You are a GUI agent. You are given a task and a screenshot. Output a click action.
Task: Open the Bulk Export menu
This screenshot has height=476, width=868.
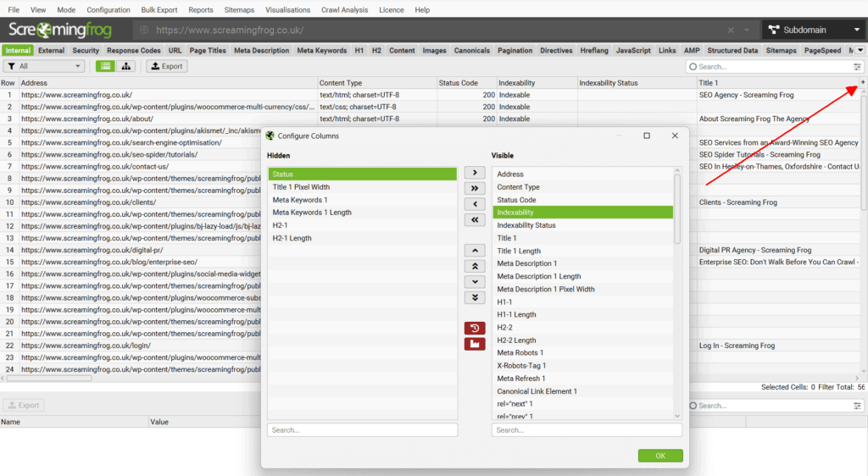pos(159,10)
